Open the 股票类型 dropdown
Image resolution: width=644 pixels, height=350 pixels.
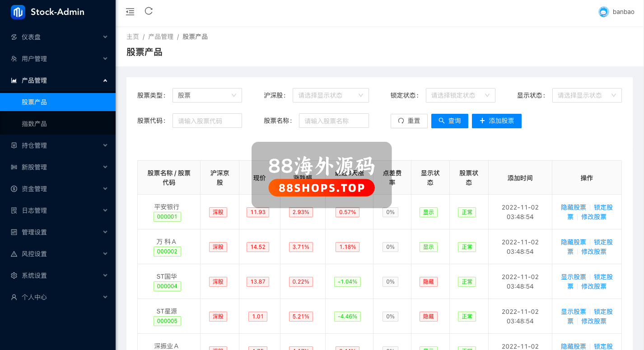click(207, 95)
